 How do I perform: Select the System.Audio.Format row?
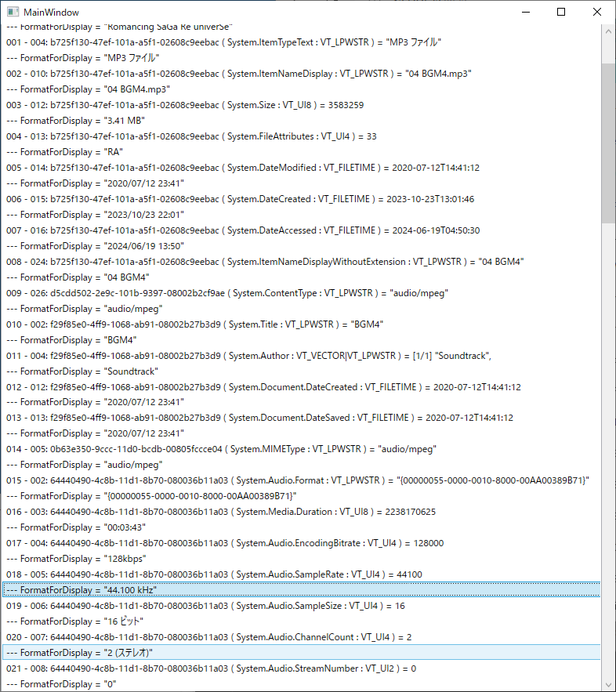coord(302,480)
